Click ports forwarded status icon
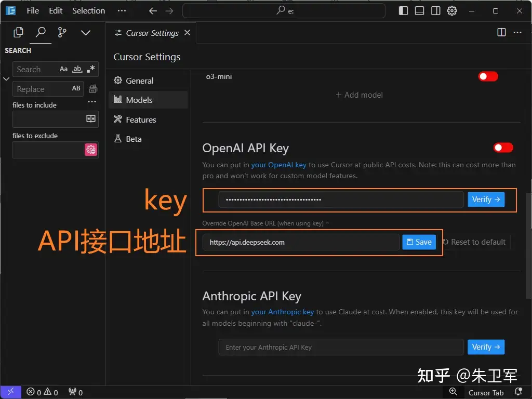 75,392
